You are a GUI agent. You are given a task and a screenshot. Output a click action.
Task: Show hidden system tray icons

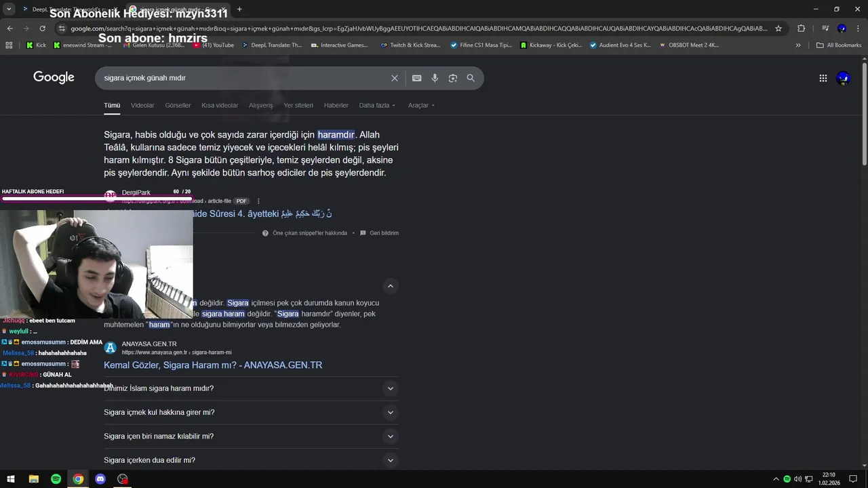[776, 479]
